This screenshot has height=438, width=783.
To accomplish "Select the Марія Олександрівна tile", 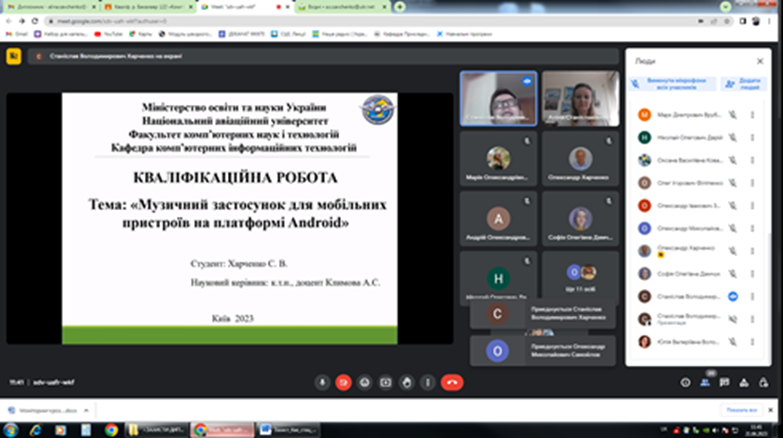I will click(498, 159).
